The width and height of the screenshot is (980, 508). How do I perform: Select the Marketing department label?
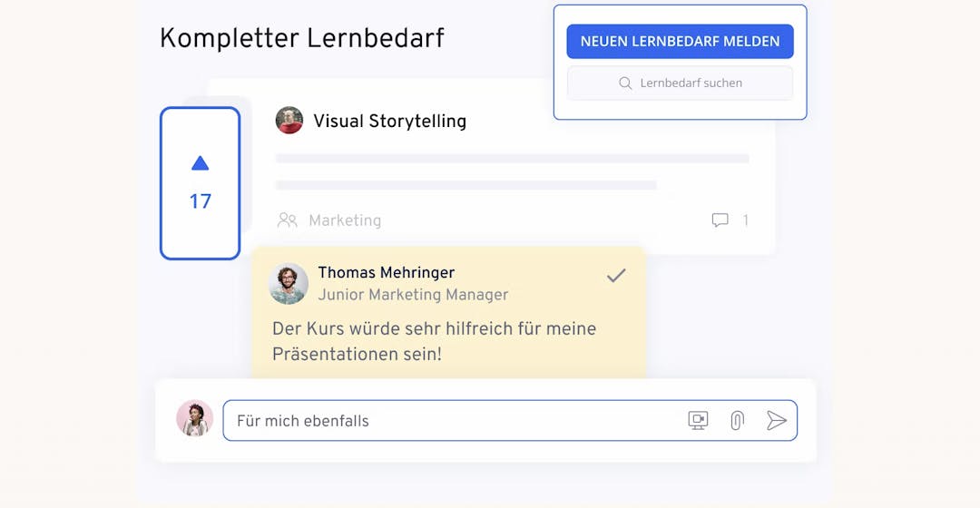345,220
